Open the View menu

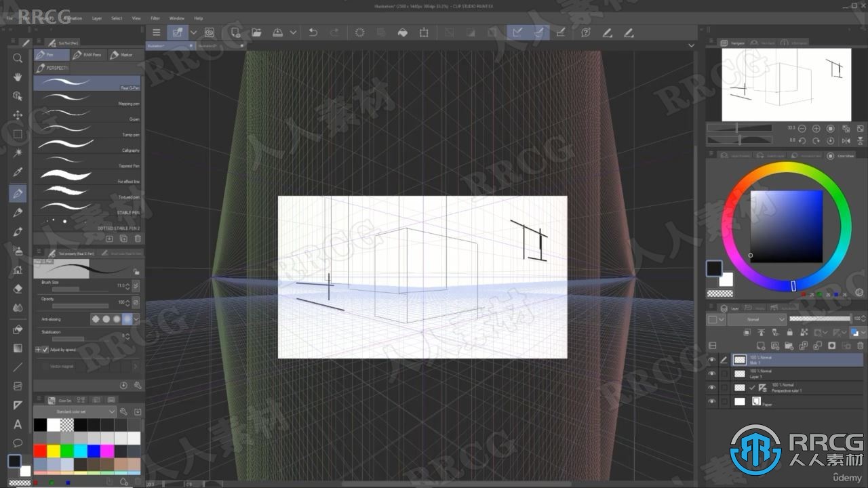coord(136,18)
